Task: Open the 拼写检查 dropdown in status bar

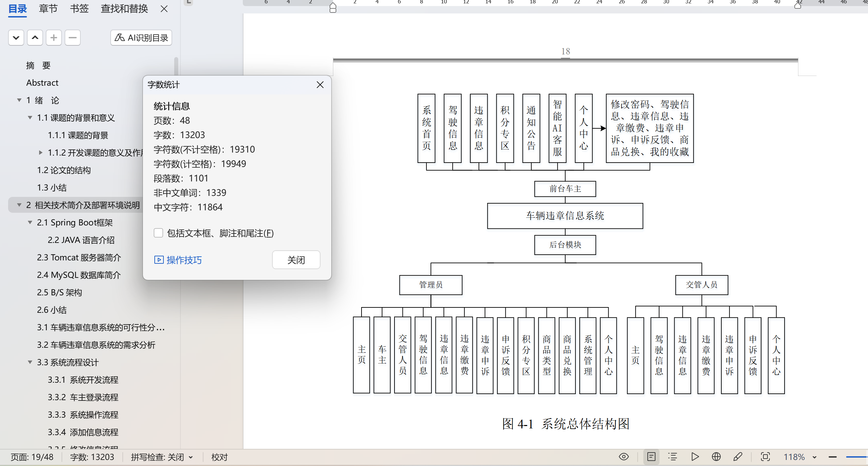Action: (191, 457)
